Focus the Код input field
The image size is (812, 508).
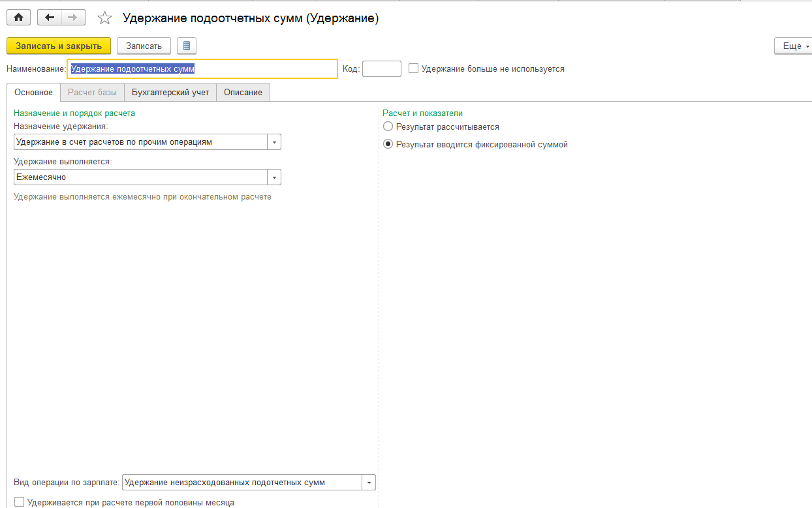[382, 68]
